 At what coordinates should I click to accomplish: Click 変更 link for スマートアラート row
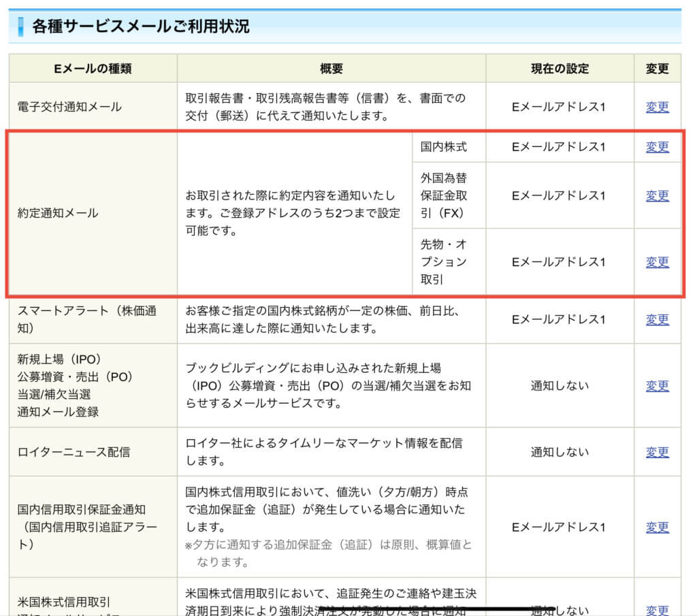[x=657, y=319]
